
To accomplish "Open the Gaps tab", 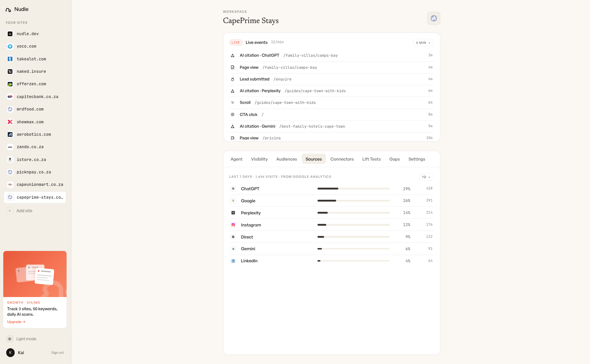I will point(395,159).
